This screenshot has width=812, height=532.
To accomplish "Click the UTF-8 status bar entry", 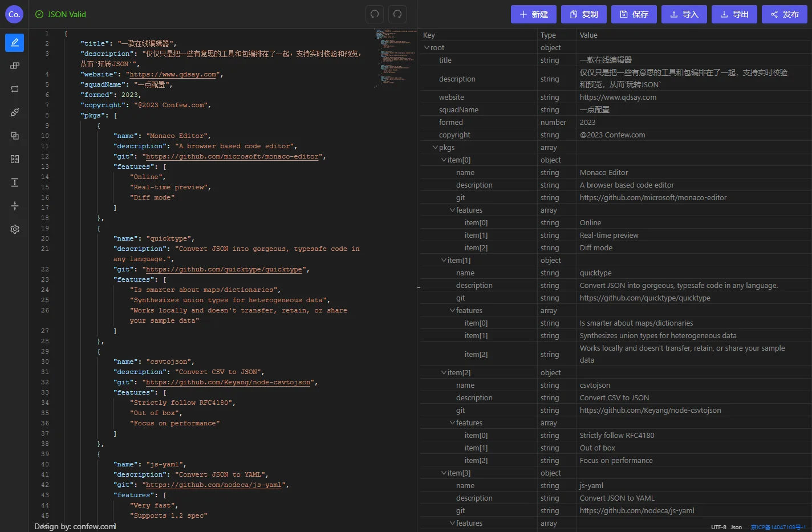I will tap(718, 527).
